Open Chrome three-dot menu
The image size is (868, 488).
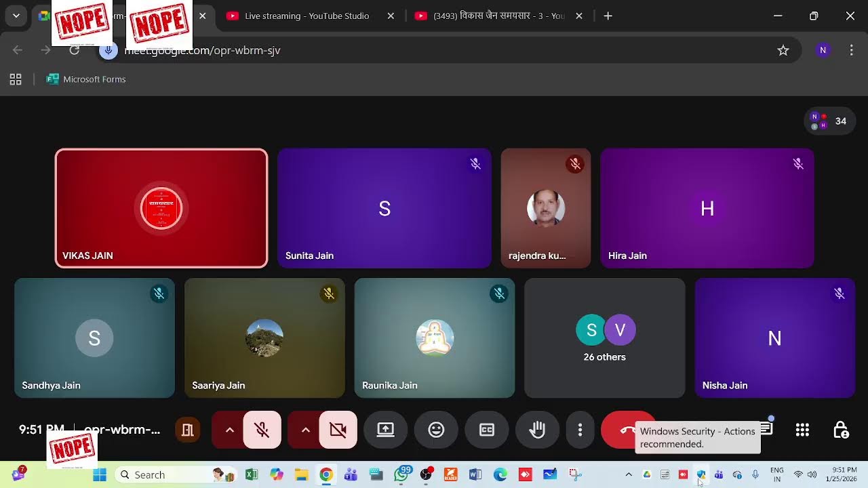(x=851, y=50)
